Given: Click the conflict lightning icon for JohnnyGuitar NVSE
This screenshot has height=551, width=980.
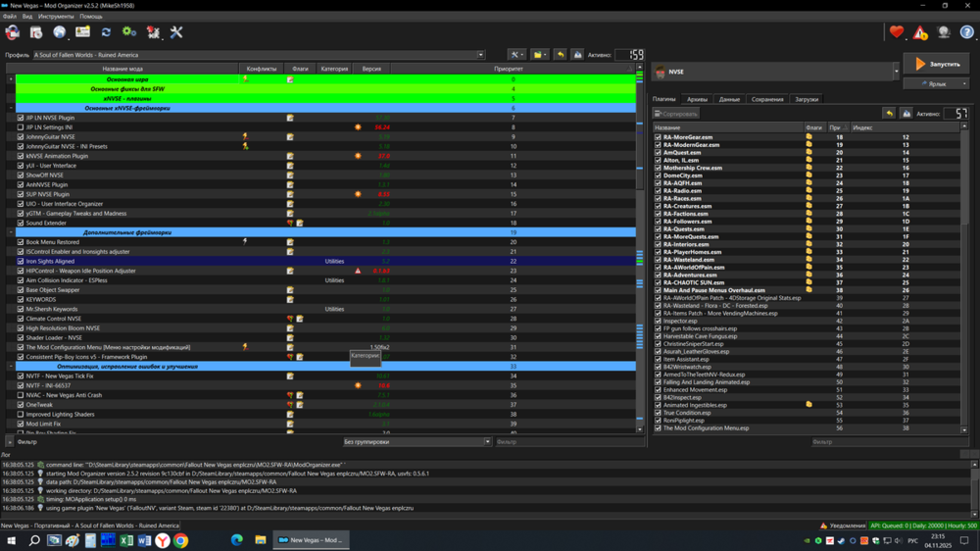Looking at the screenshot, I should (245, 136).
